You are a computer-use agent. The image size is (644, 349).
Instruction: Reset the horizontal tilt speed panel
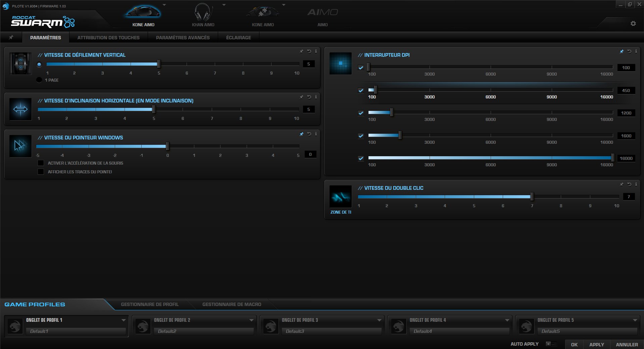(309, 97)
